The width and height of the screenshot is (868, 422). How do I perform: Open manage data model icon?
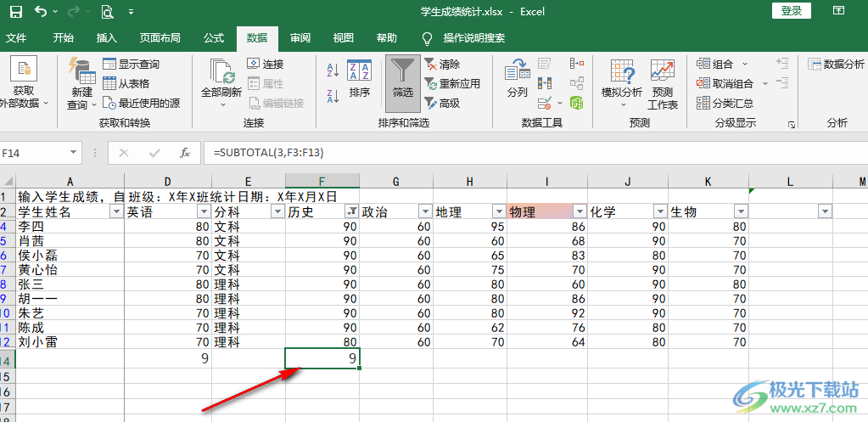[x=577, y=103]
